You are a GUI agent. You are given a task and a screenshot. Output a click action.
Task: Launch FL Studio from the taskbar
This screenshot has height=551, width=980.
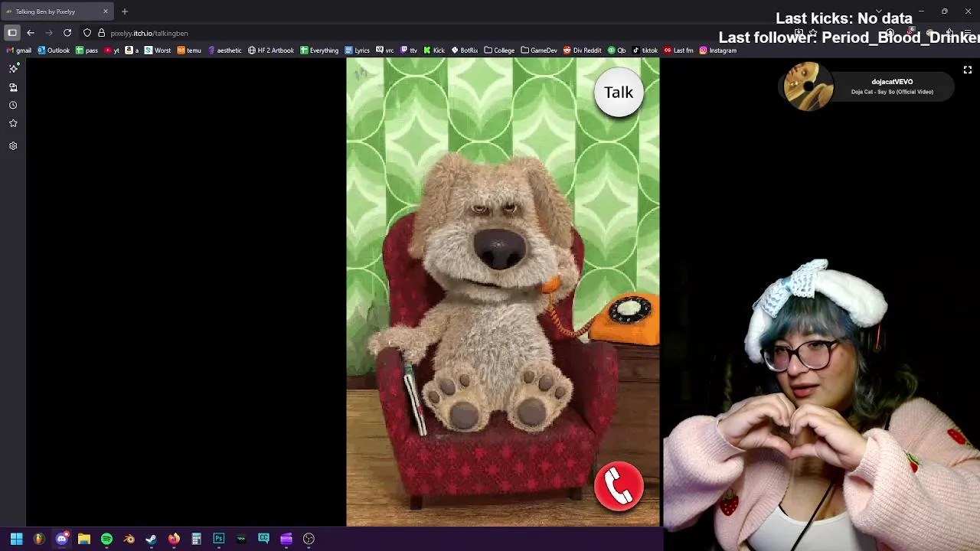[x=39, y=539]
